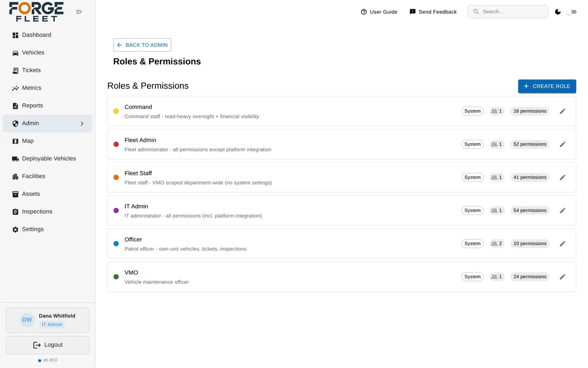Viewport: 588px width, 368px height.
Task: Click the red Fleet Admin color dot
Action: click(116, 144)
